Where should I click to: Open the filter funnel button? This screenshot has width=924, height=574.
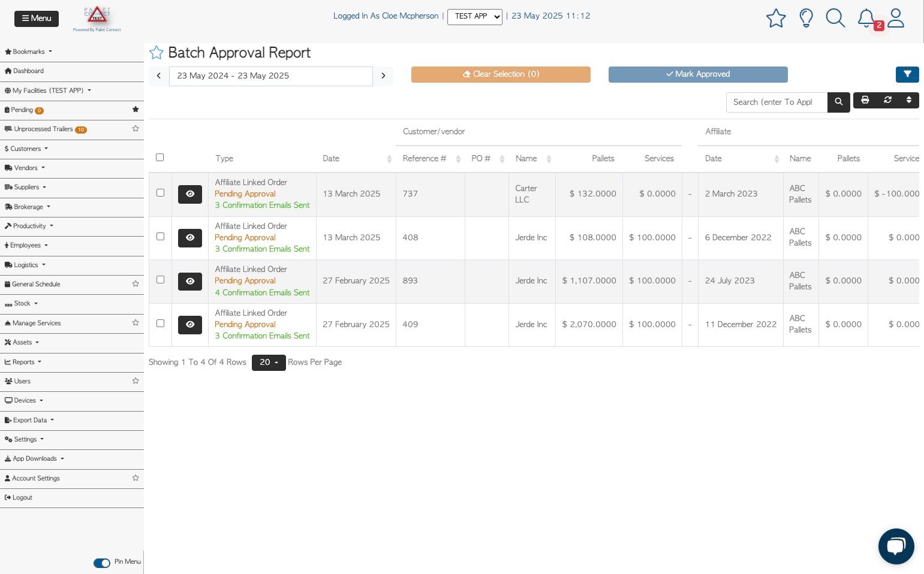point(907,74)
